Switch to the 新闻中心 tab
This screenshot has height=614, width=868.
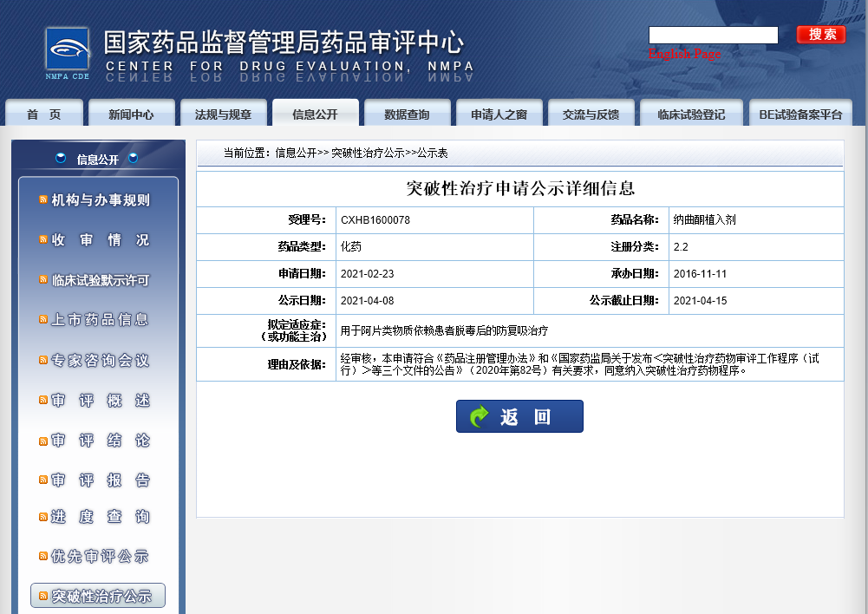point(131,113)
